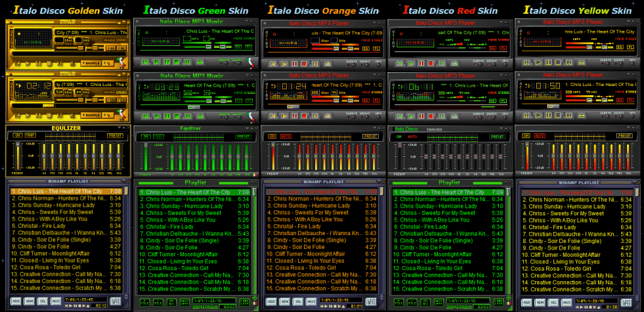Toggle Shuffle in stopped Golden skin player
644x312 pixels.
91,63
